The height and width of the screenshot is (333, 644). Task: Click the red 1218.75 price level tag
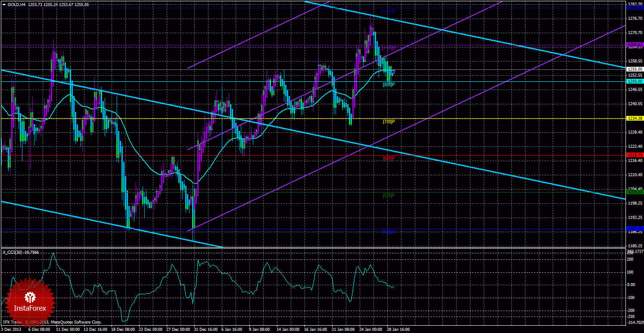635,155
